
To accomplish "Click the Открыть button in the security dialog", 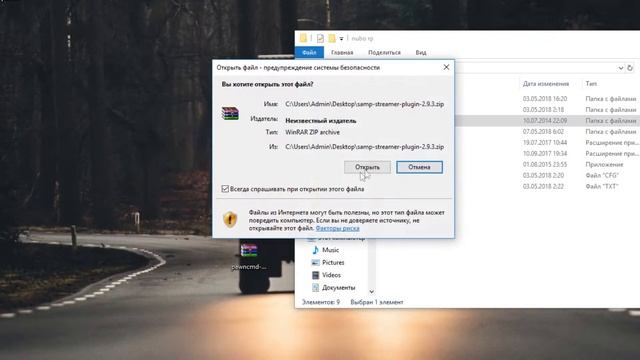I will tap(367, 167).
